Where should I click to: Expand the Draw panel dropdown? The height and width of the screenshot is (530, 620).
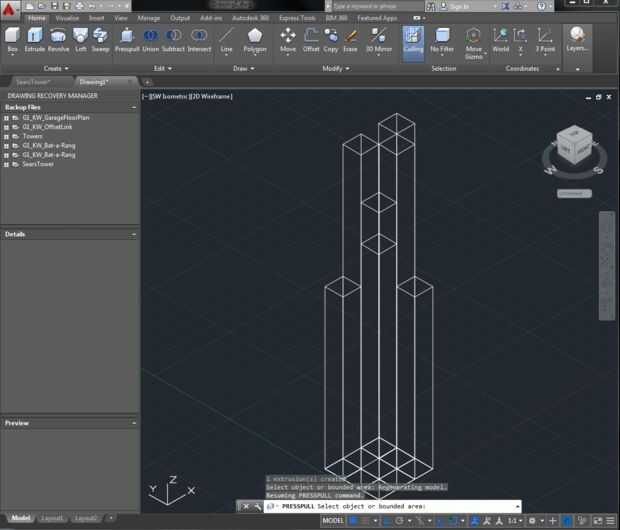[x=243, y=68]
